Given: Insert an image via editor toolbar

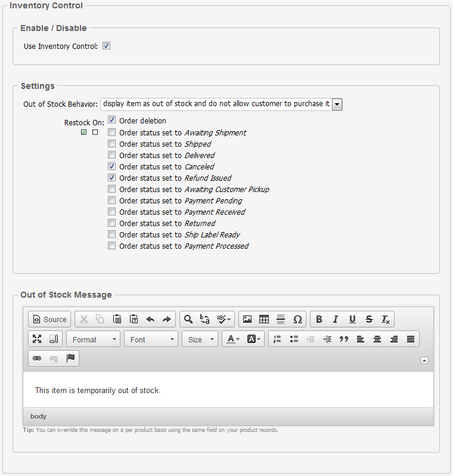Looking at the screenshot, I should click(x=247, y=319).
